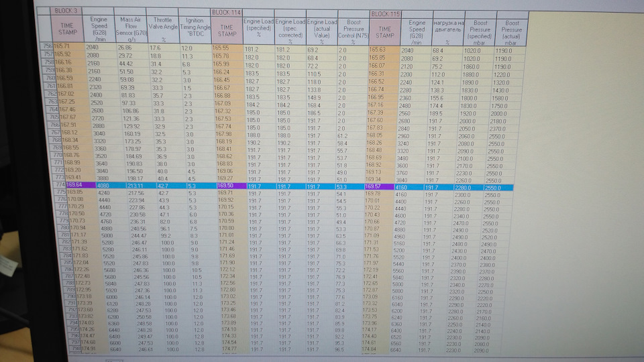The width and height of the screenshot is (644, 362).
Task: Select the BLOCK 114 header cell
Action: click(x=226, y=12)
